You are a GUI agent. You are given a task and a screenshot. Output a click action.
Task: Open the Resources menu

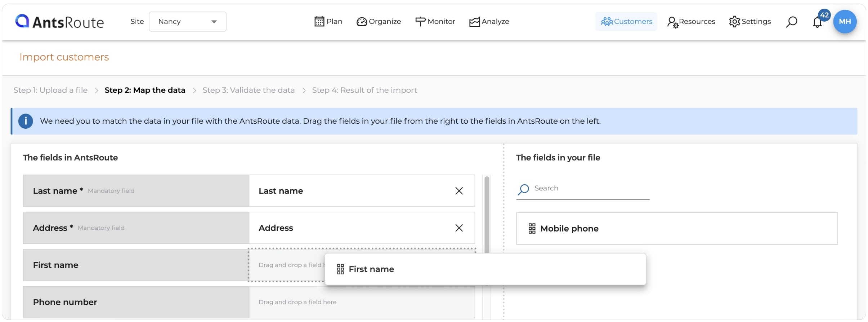click(x=691, y=22)
